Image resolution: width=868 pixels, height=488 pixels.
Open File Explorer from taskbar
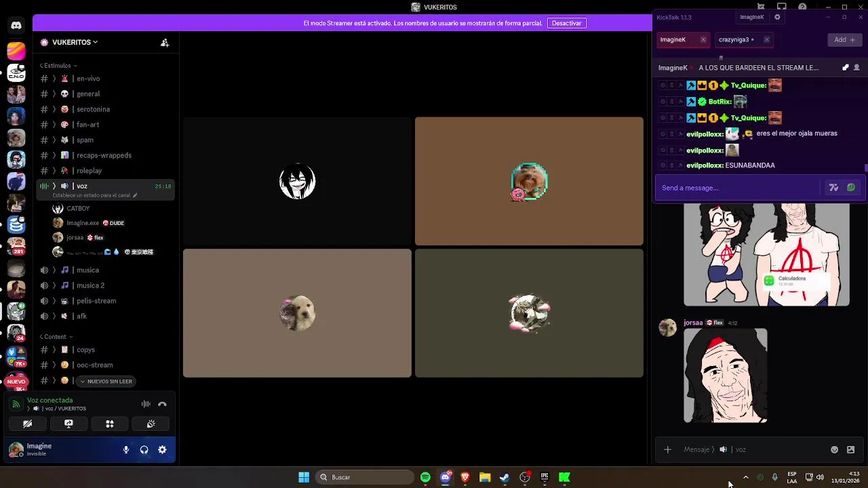485,477
